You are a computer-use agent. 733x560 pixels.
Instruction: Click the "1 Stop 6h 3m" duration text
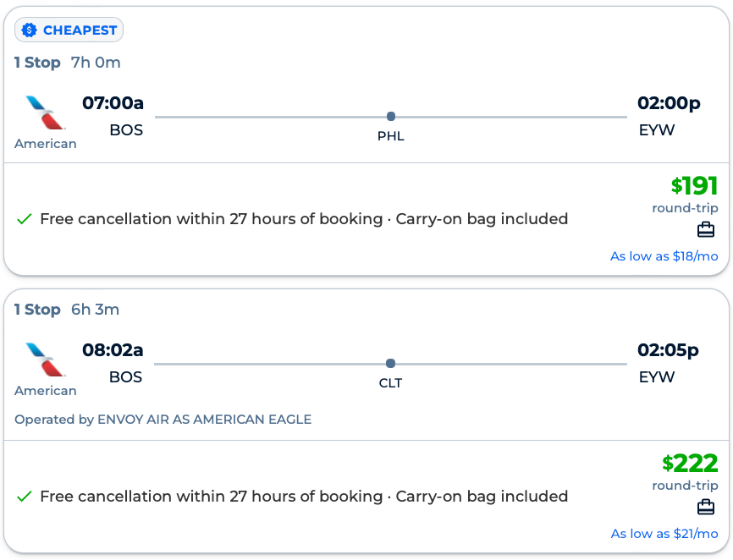tap(67, 310)
